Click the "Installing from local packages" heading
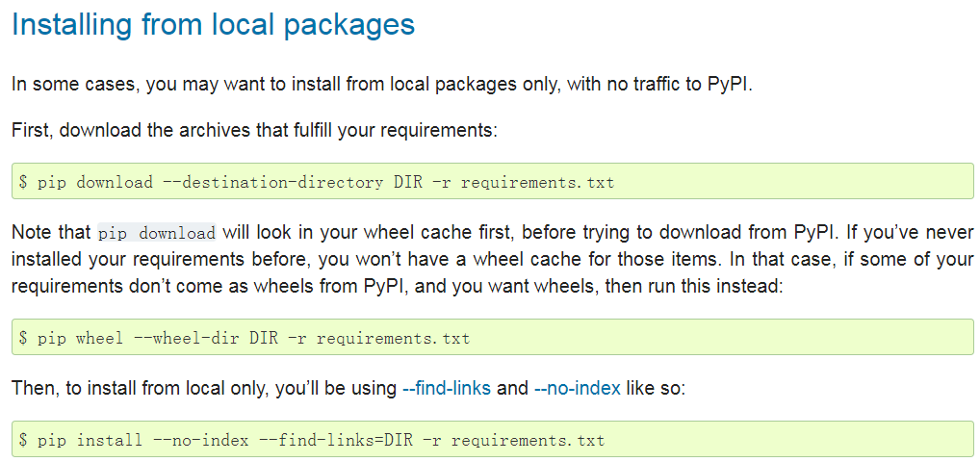Image resolution: width=980 pixels, height=462 pixels. tap(213, 25)
